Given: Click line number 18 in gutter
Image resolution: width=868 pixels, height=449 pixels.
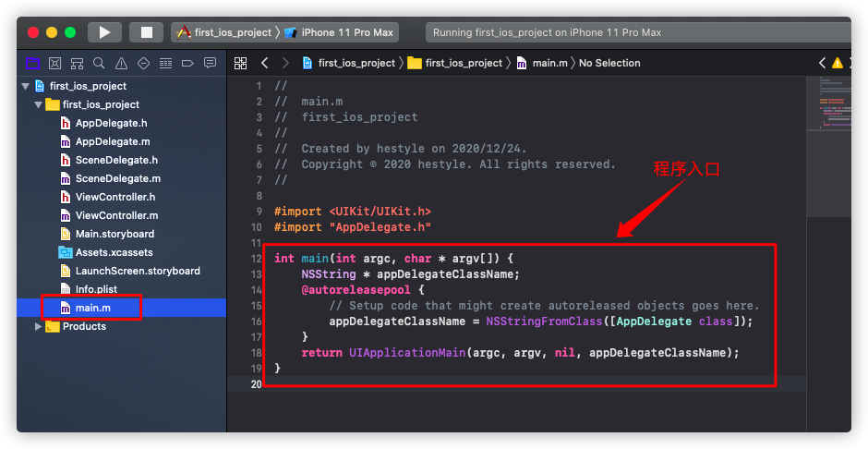Looking at the screenshot, I should (256, 353).
